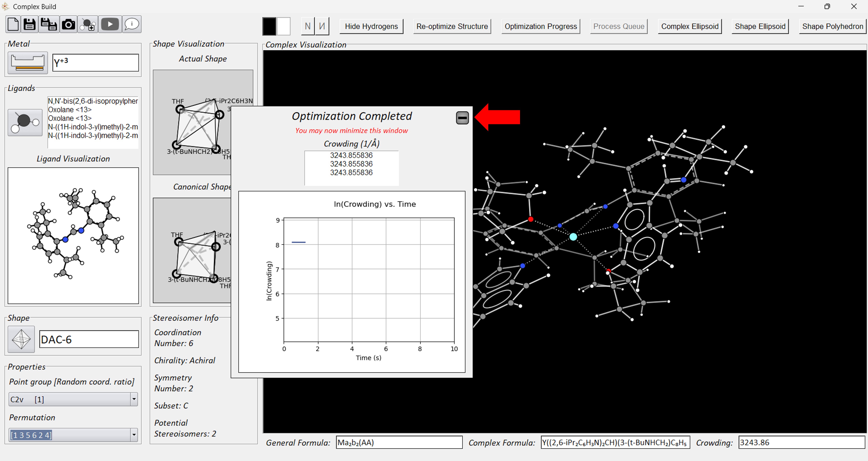Click Re-optimize Structure button

click(452, 26)
